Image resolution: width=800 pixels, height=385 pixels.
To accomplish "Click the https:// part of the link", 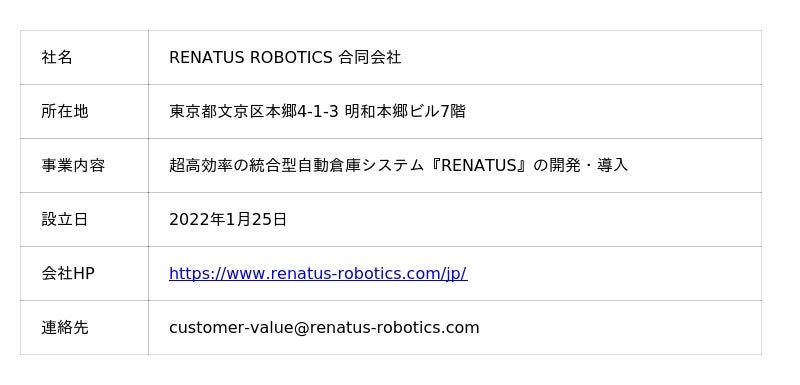I will tap(197, 274).
